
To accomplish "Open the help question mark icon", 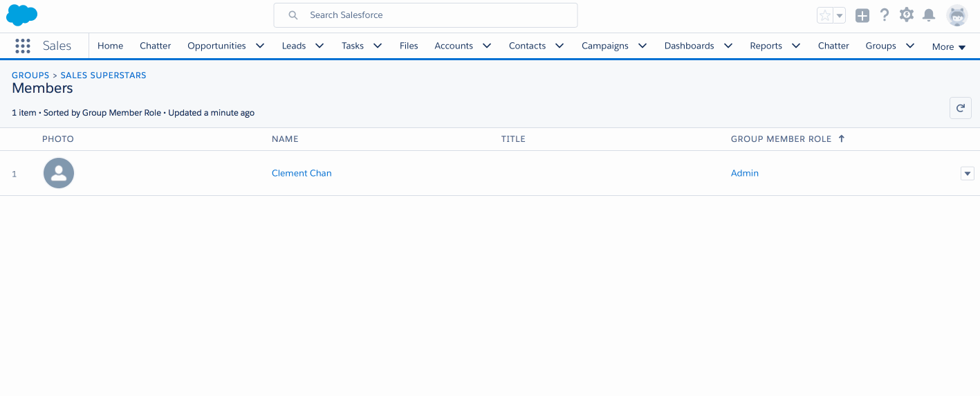I will click(x=884, y=15).
